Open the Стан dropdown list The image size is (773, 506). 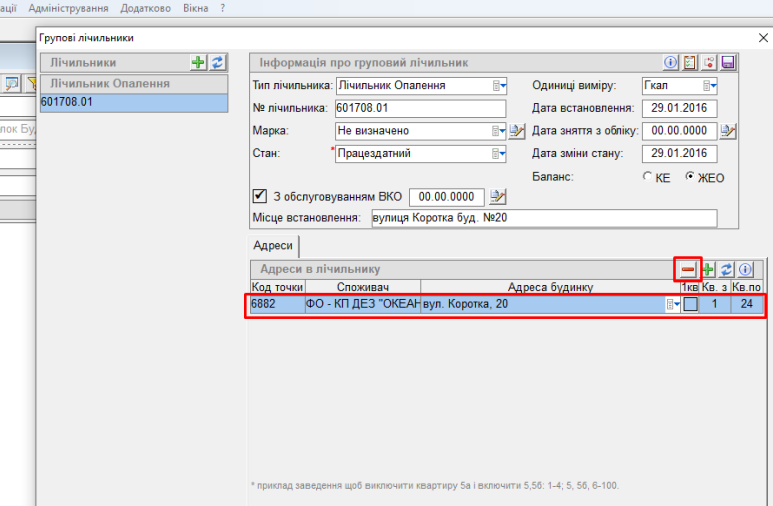pos(500,154)
